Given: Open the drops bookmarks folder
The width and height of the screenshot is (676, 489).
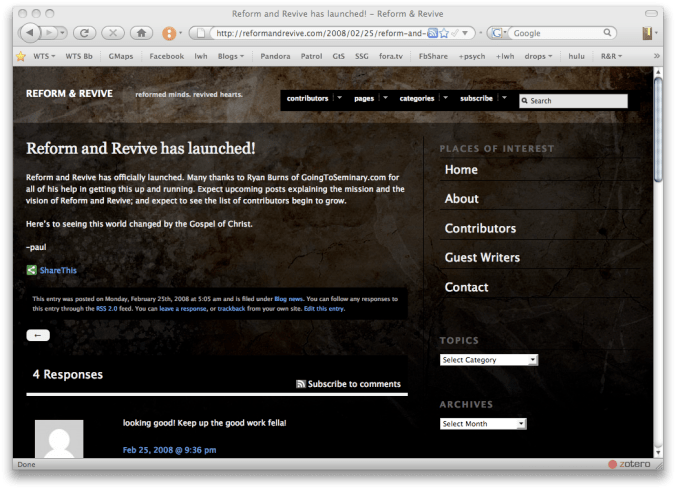Looking at the screenshot, I should click(x=538, y=56).
